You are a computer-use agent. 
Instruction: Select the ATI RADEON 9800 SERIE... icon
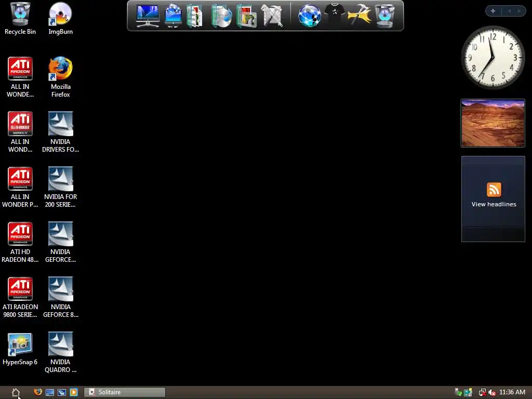20,298
